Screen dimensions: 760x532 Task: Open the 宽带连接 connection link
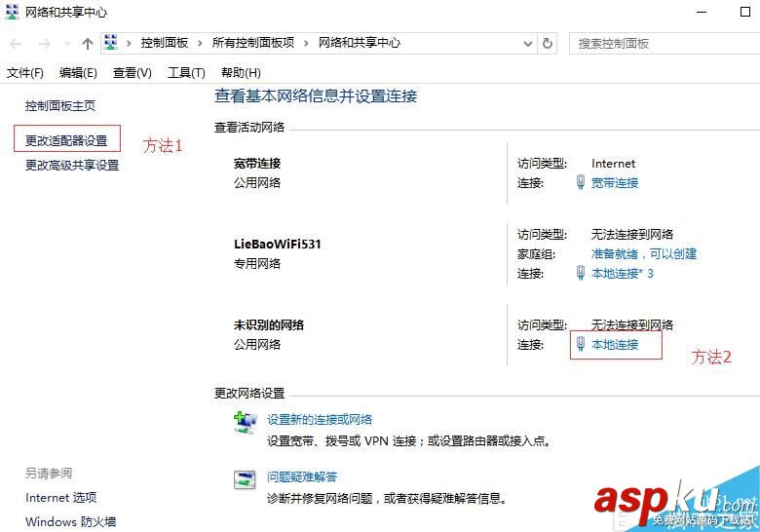pyautogui.click(x=615, y=182)
